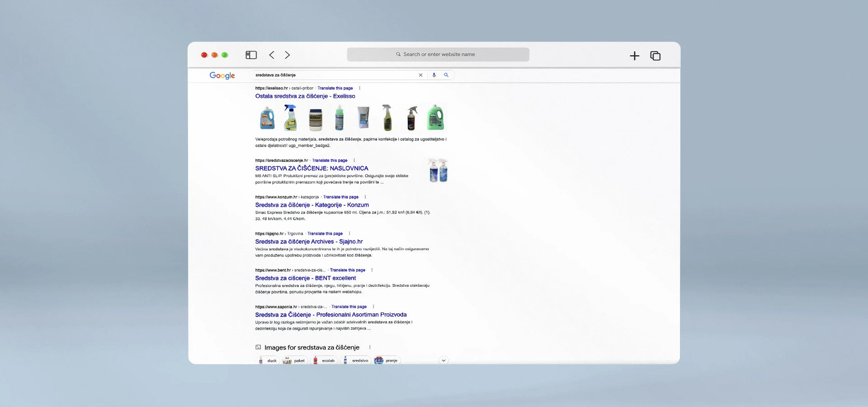Toggle the browser sidebar icon

coord(251,55)
